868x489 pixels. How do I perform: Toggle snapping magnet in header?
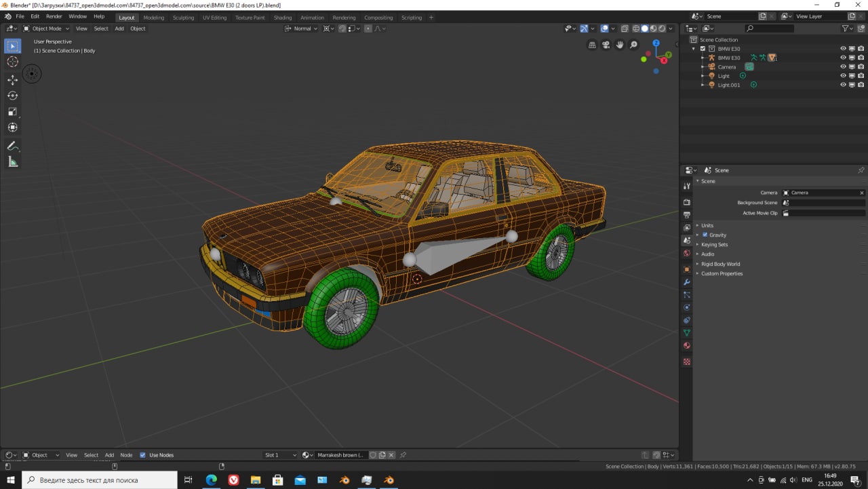tap(343, 28)
